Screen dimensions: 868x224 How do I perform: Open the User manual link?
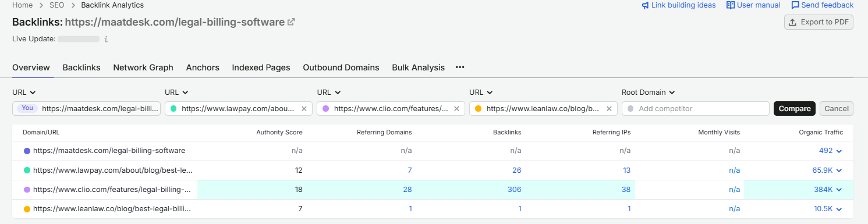coord(753,5)
